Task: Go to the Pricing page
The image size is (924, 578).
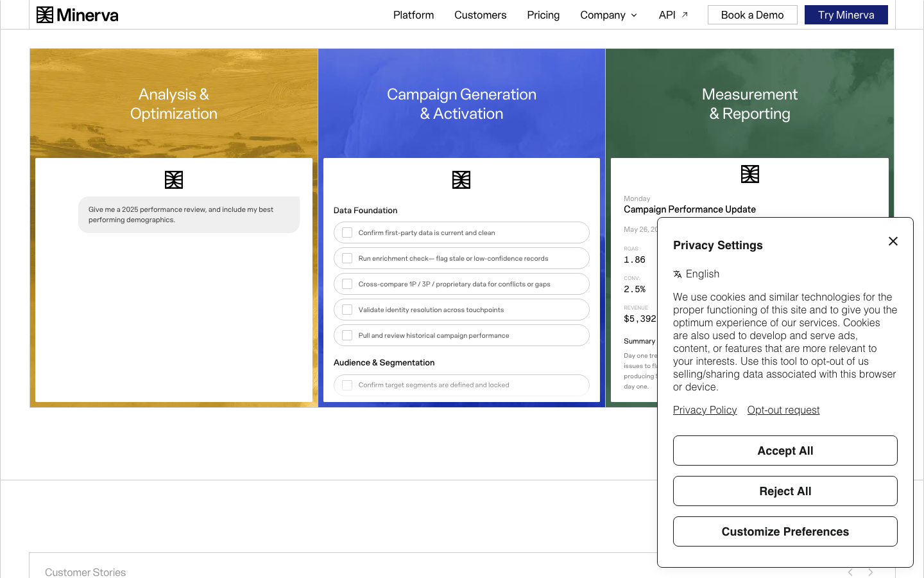Action: click(x=543, y=15)
